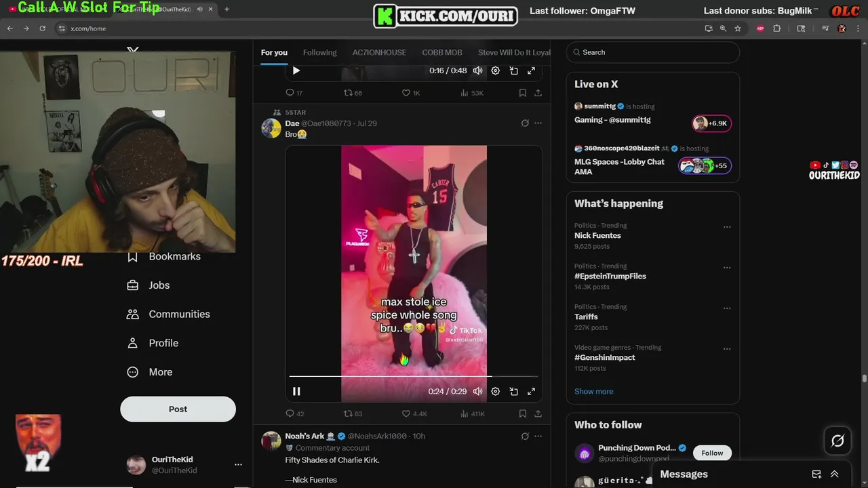Viewport: 868px width, 488px height.
Task: View analytics of 53K views post
Action: click(472, 93)
